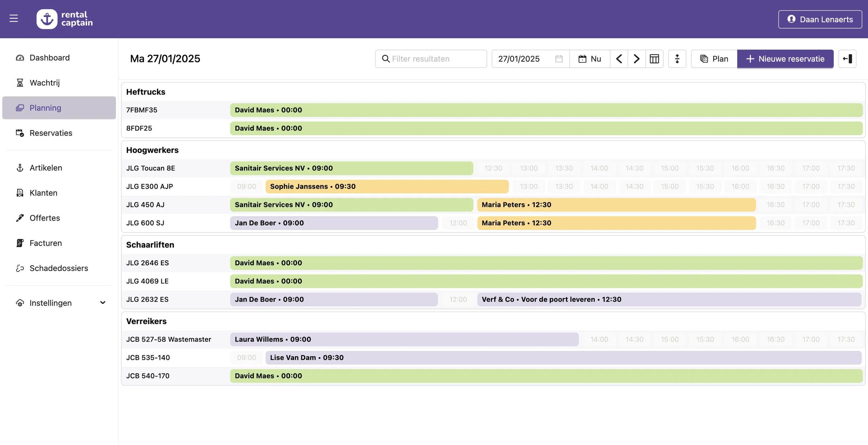
Task: Switch to column grid view icon
Action: tap(654, 59)
